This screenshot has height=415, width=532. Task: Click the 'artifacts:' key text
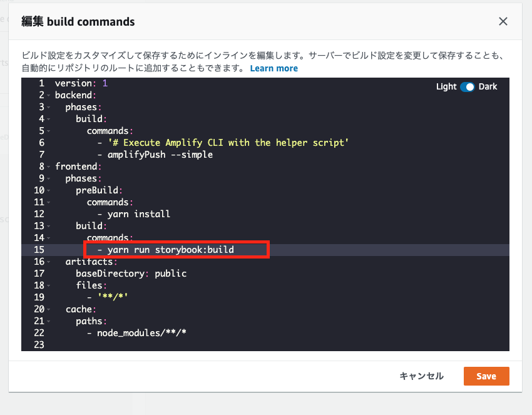pos(91,262)
